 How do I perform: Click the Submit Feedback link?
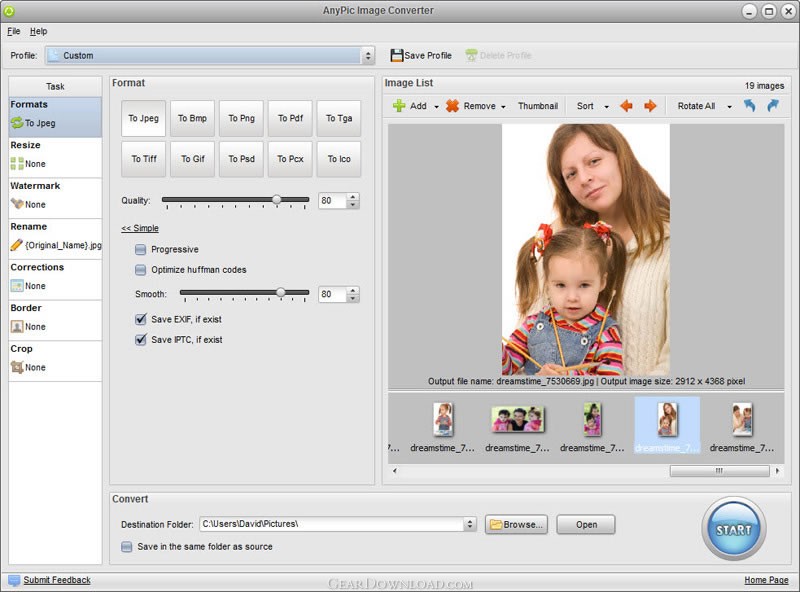tap(57, 580)
